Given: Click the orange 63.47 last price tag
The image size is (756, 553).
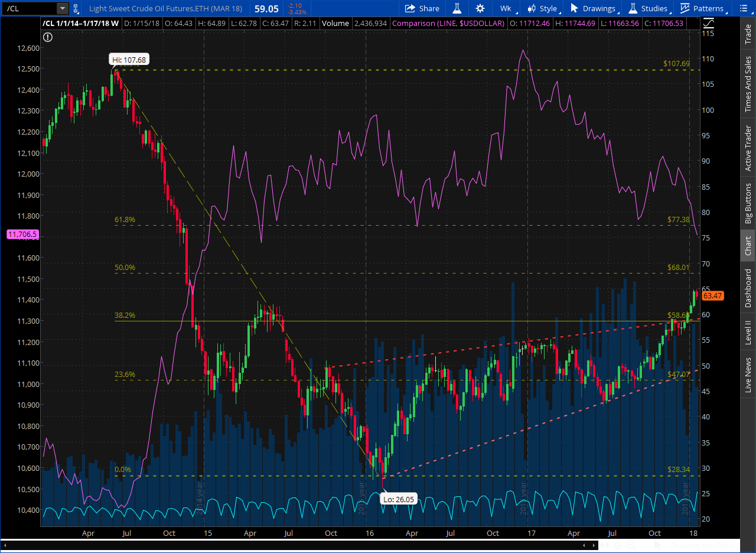Looking at the screenshot, I should [x=712, y=295].
